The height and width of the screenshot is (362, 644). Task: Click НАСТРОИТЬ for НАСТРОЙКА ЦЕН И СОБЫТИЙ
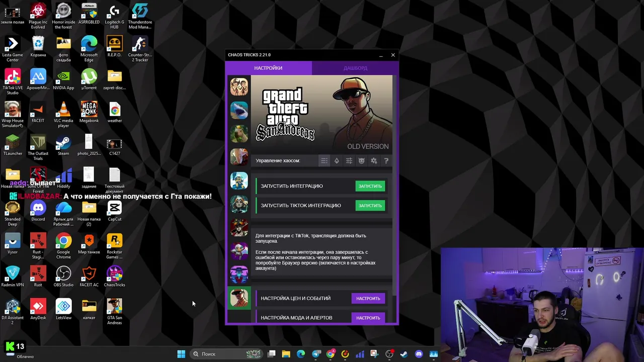point(368,299)
